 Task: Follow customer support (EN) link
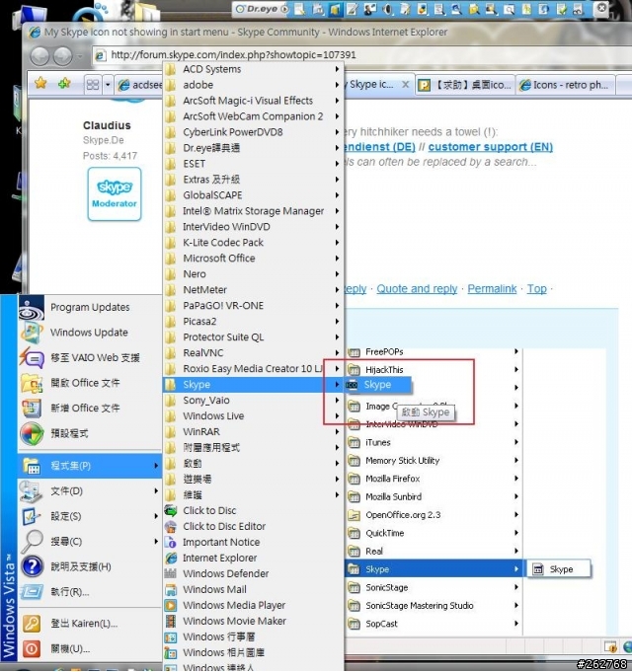491,147
